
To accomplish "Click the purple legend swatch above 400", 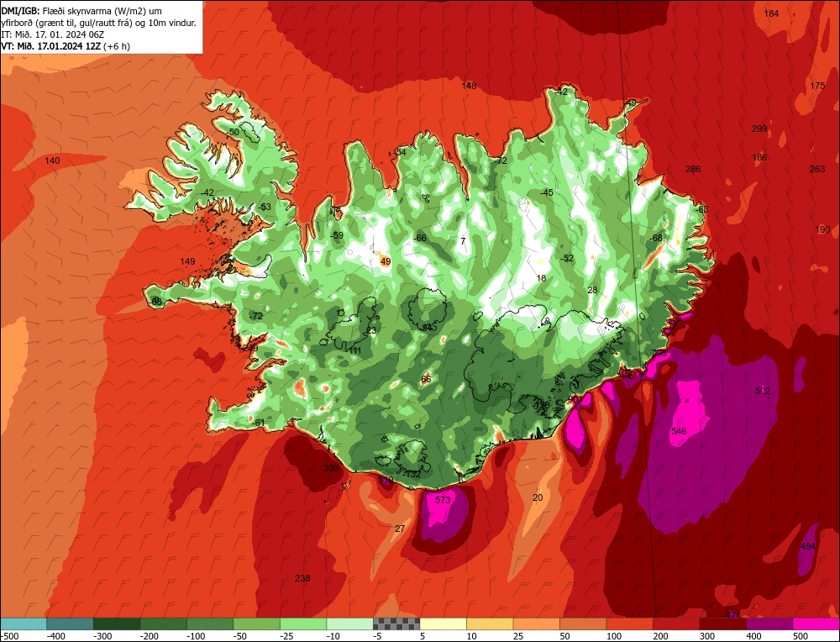I will coord(769,624).
